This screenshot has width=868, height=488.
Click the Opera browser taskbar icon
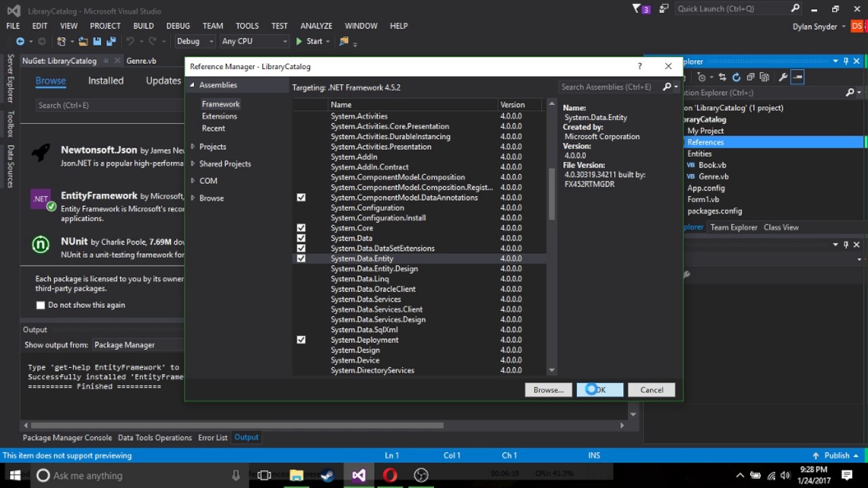point(390,475)
